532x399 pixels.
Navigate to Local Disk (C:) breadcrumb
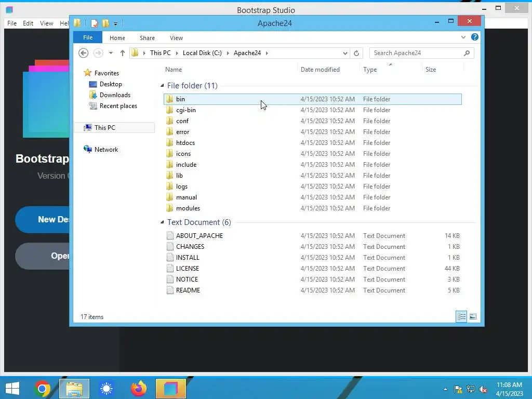click(202, 53)
